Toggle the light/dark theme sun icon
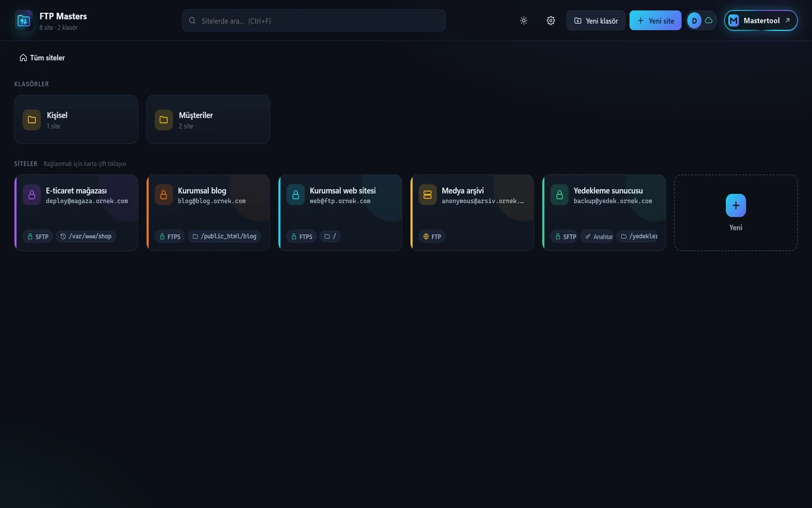 coord(524,21)
